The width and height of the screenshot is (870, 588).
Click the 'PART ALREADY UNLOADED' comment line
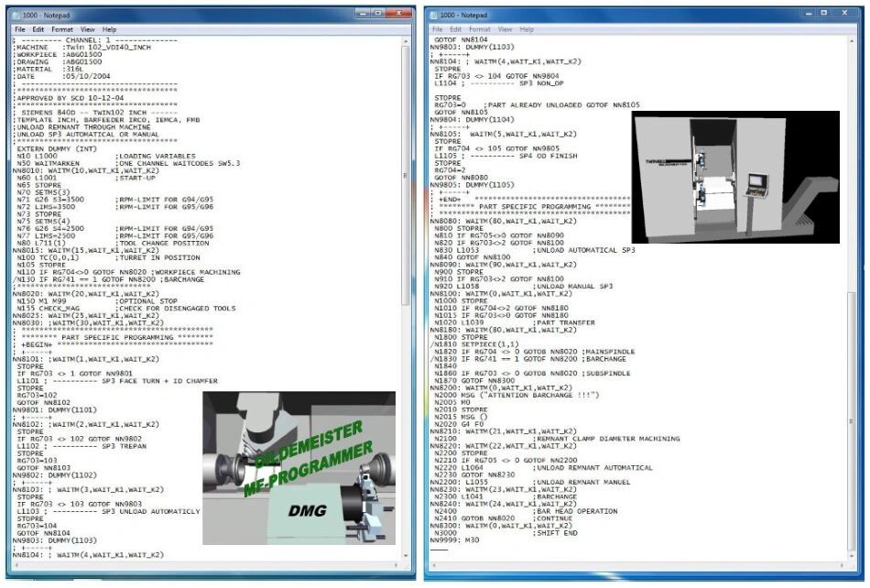click(x=537, y=104)
